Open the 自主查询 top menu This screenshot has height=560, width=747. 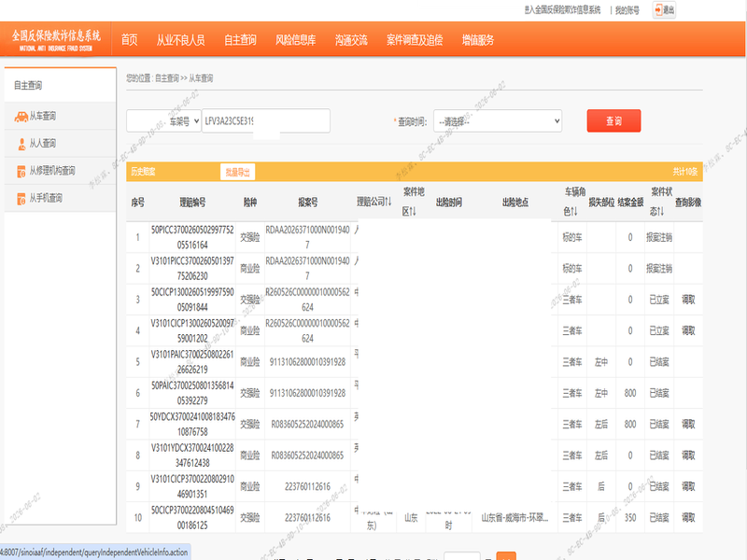[240, 40]
